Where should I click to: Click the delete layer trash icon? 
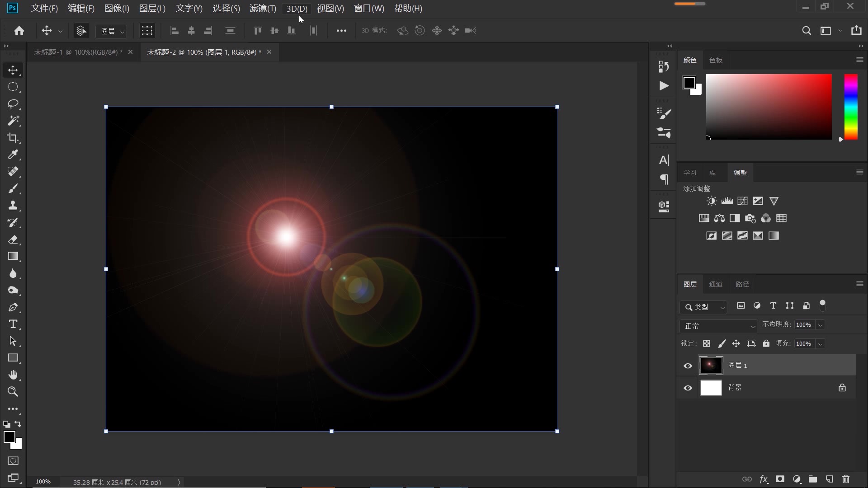click(846, 479)
